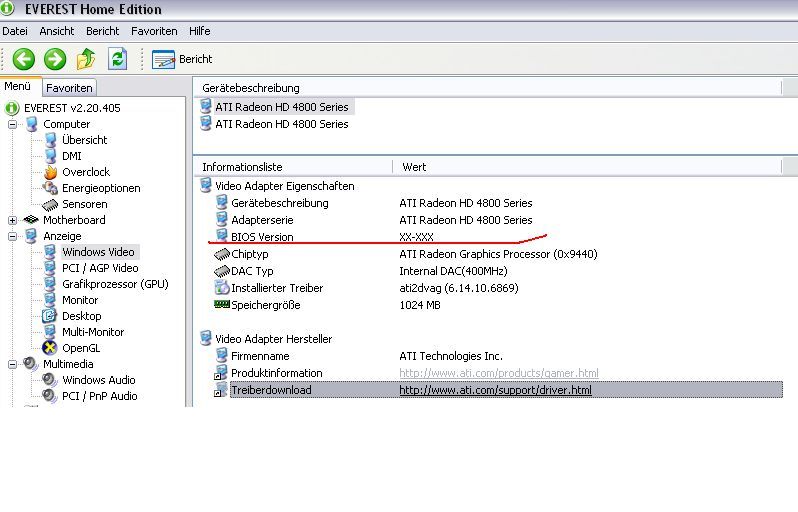Select the Video Adapter Hersteller row
This screenshot has height=512, width=798.
pyautogui.click(x=273, y=339)
